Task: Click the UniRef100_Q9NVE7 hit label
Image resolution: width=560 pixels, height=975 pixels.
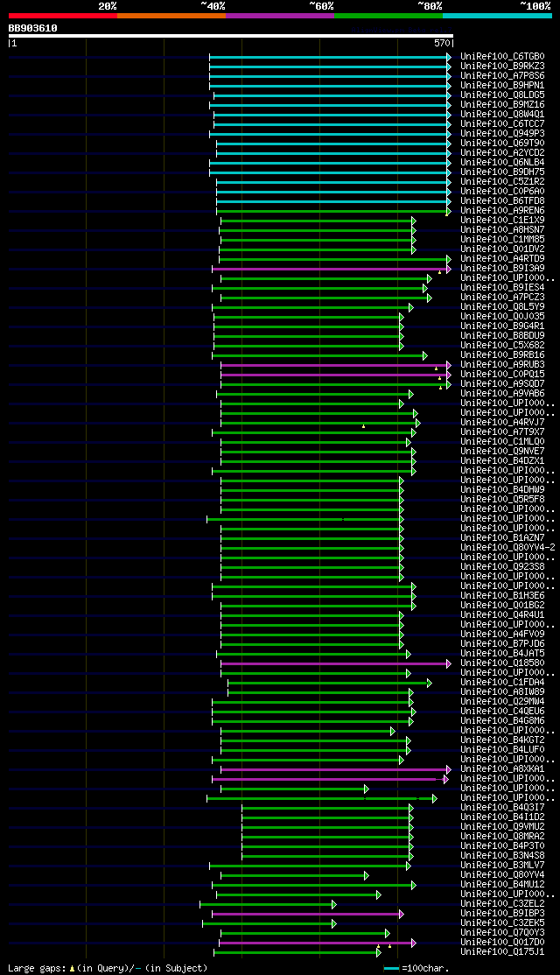Action: [503, 452]
